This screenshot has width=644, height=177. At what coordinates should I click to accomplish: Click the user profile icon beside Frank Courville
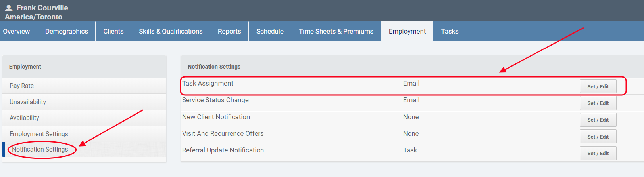[x=8, y=8]
